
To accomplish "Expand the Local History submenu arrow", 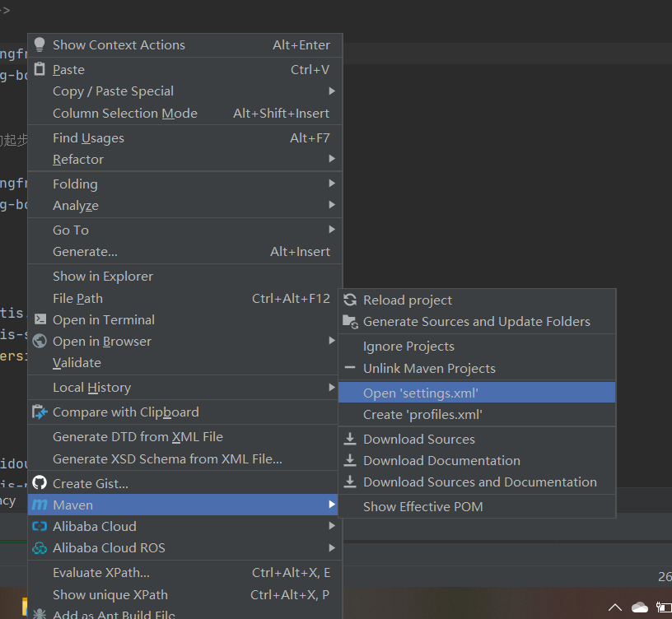I will [332, 387].
